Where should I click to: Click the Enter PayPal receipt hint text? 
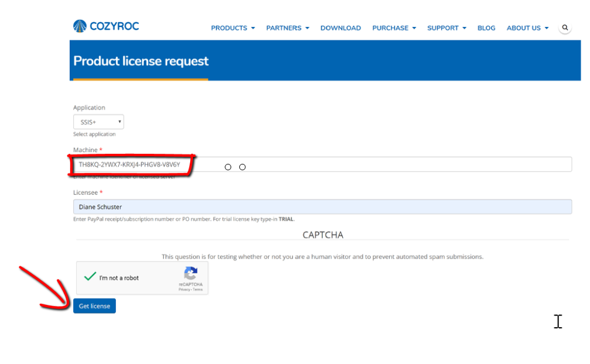click(184, 219)
